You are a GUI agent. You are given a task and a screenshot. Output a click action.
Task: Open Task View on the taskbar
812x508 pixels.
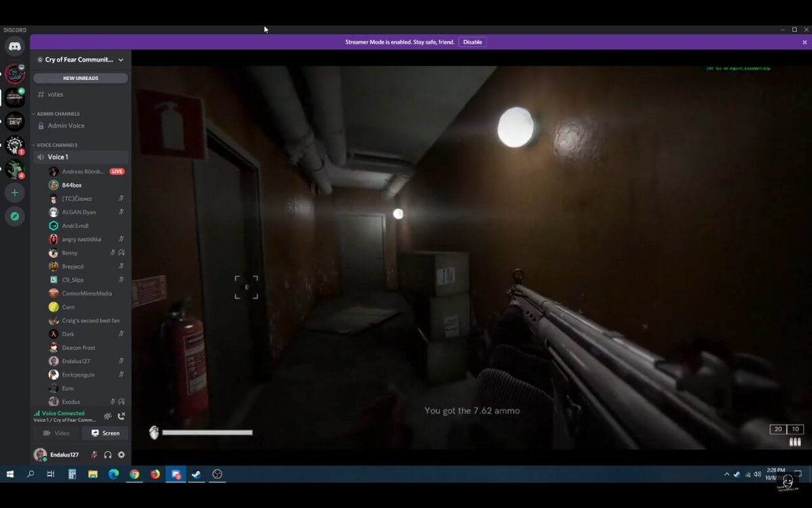point(51,474)
